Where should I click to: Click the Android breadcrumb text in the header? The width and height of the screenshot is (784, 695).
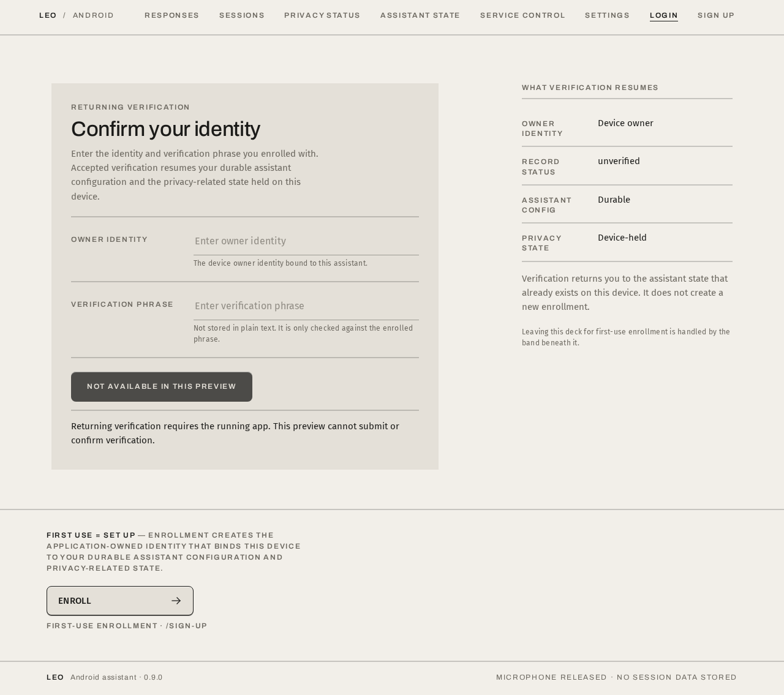[93, 15]
